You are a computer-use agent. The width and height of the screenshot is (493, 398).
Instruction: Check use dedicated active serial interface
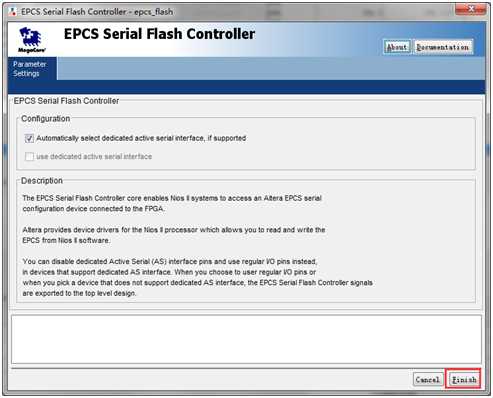tap(29, 156)
